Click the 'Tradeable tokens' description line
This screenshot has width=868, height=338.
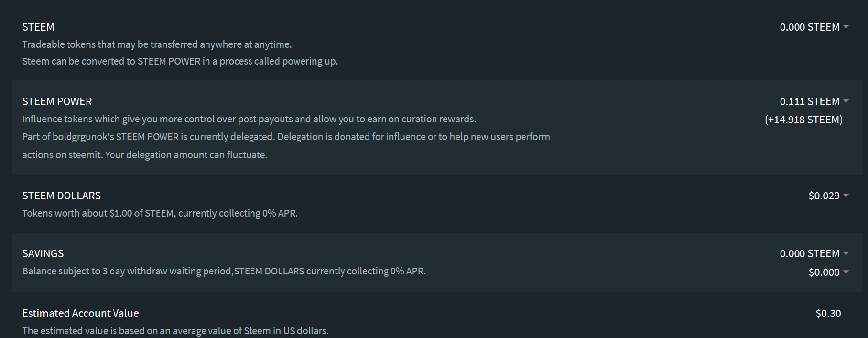point(157,44)
